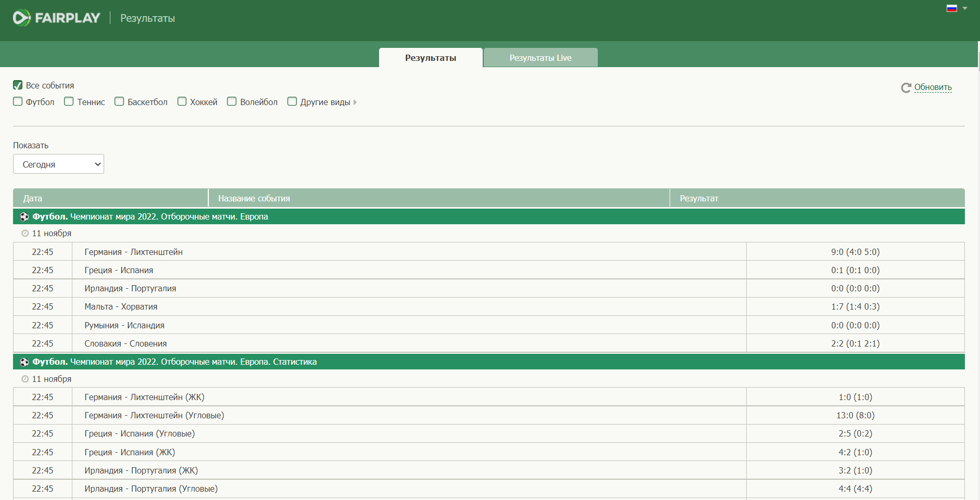Image resolution: width=980 pixels, height=500 pixels.
Task: Open the Сегодня period dropdown
Action: point(58,164)
